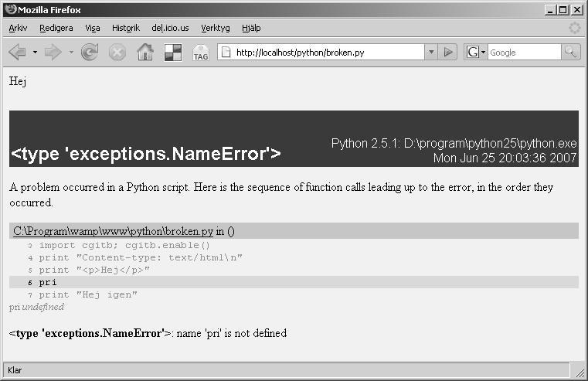Open the Google search engine selector
The height and width of the screenshot is (381, 588).
pos(475,52)
